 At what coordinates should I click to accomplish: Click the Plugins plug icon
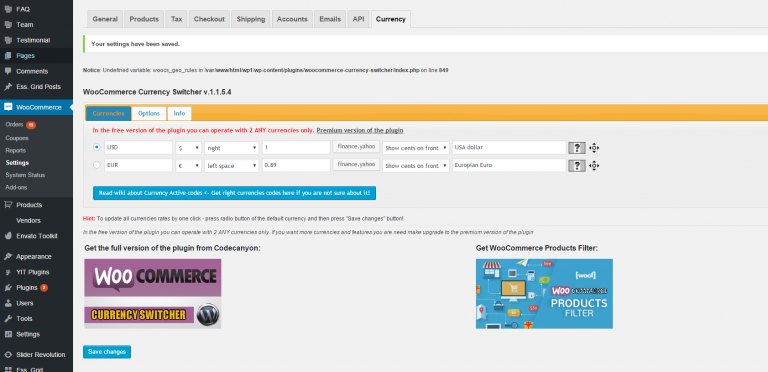click(8, 288)
